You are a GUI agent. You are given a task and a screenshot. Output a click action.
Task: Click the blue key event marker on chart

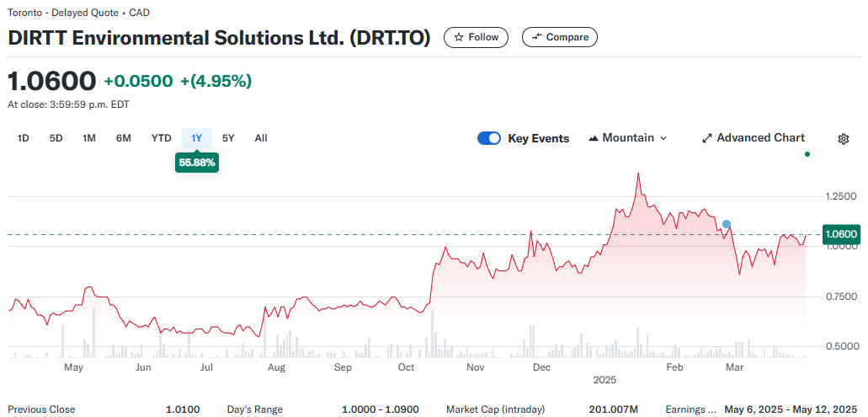pyautogui.click(x=727, y=224)
